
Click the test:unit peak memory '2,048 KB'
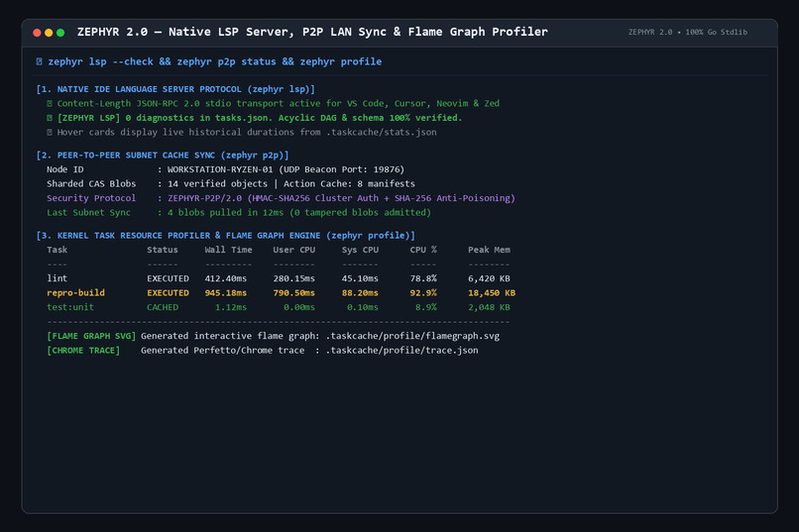[x=489, y=307]
